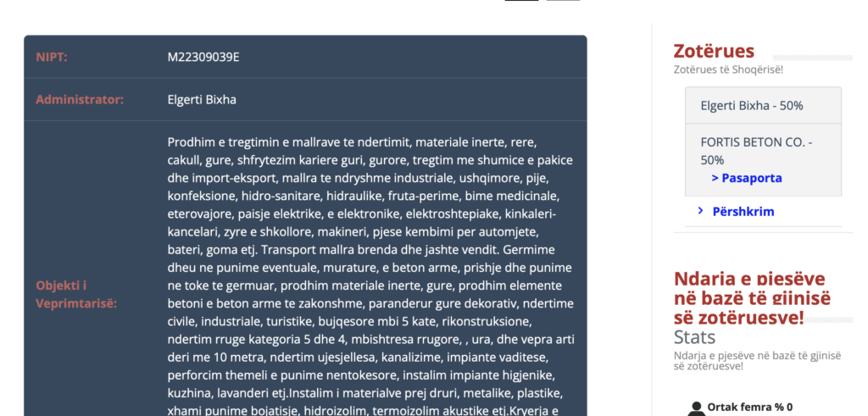
Task: Click the Ndarja e pjesëve red heading
Action: pos(752,297)
